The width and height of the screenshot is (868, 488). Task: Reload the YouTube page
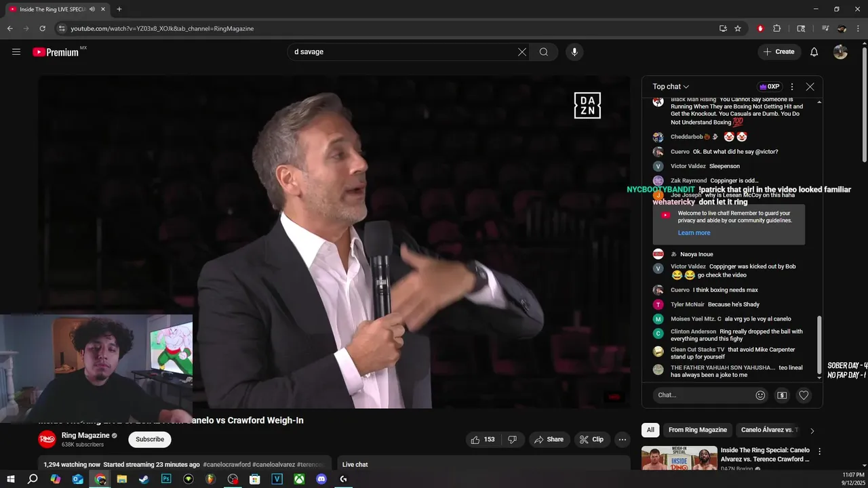[x=42, y=28]
